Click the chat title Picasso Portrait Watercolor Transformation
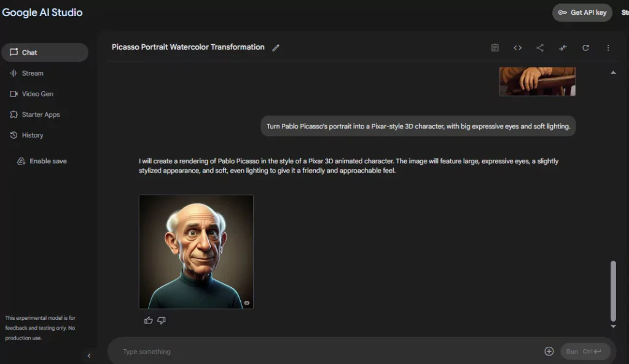 (188, 47)
